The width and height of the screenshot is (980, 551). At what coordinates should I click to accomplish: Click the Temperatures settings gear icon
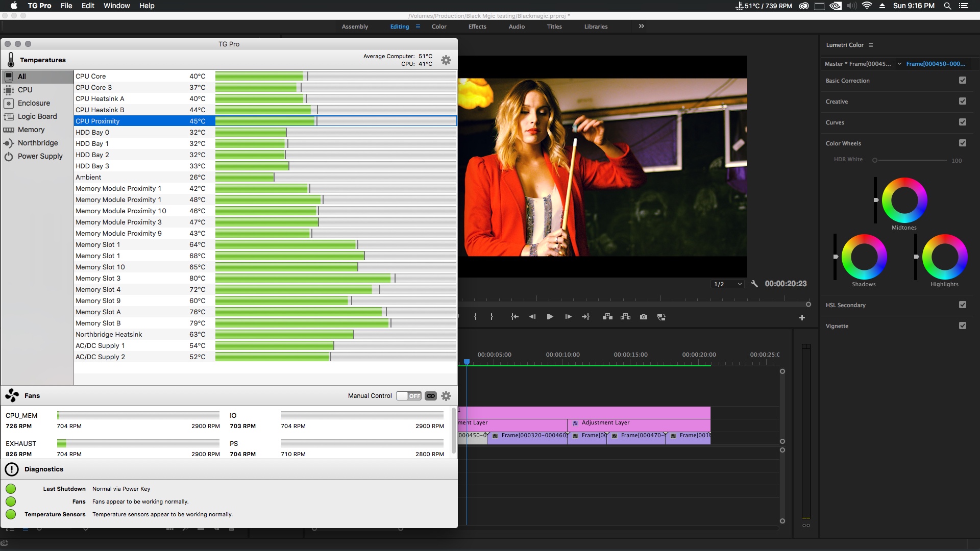click(x=446, y=60)
